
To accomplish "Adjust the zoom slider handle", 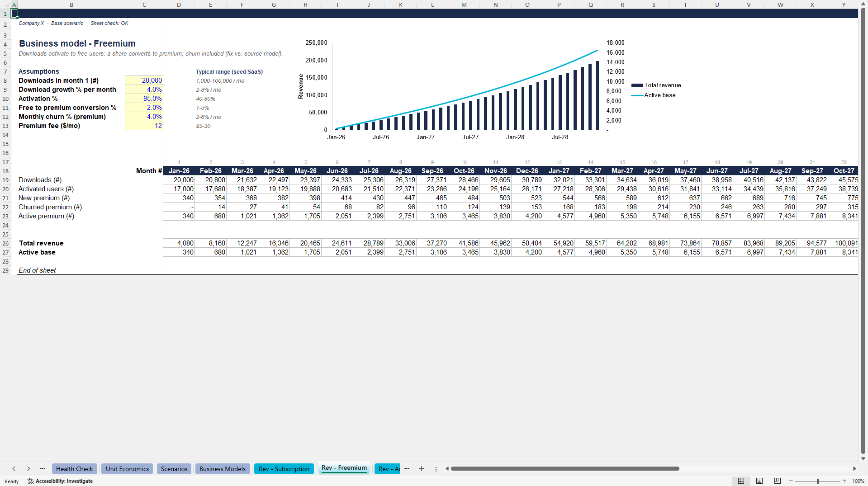I will 818,481.
